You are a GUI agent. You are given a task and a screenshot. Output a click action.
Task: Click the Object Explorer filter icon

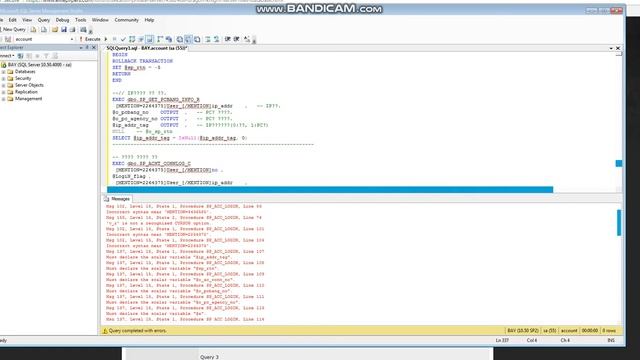[x=46, y=56]
